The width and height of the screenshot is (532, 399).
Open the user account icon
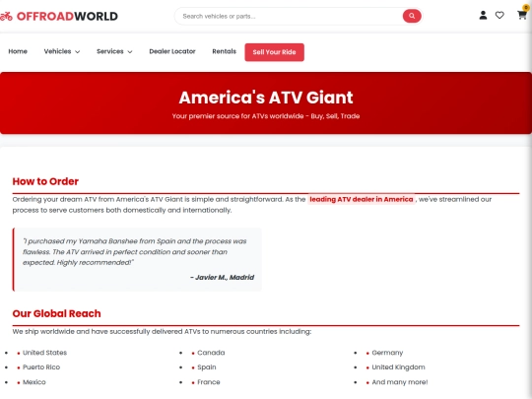pyautogui.click(x=483, y=15)
